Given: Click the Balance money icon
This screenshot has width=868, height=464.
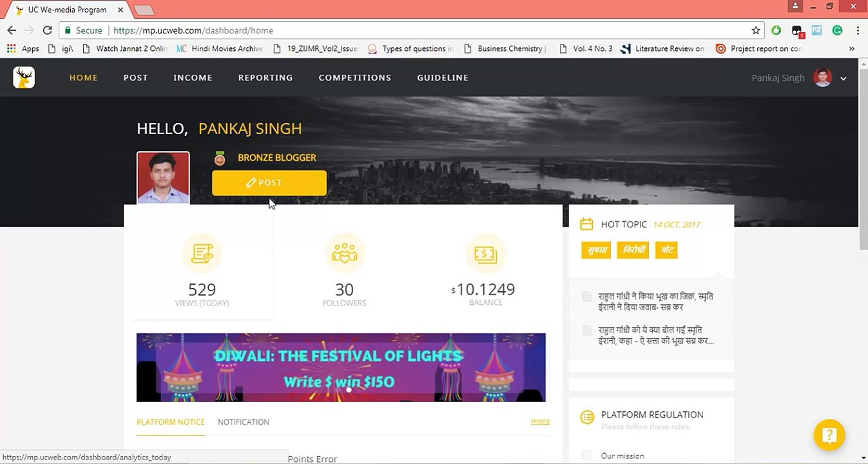Looking at the screenshot, I should point(485,254).
